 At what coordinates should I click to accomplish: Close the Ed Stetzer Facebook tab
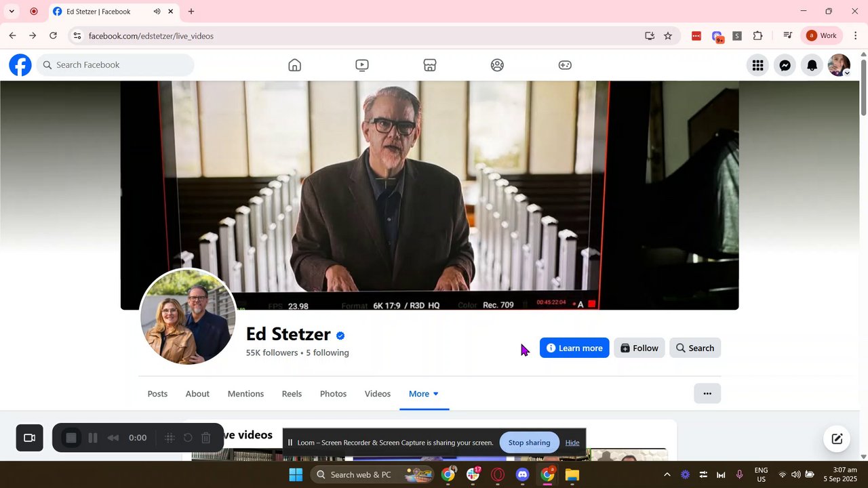pyautogui.click(x=171, y=12)
